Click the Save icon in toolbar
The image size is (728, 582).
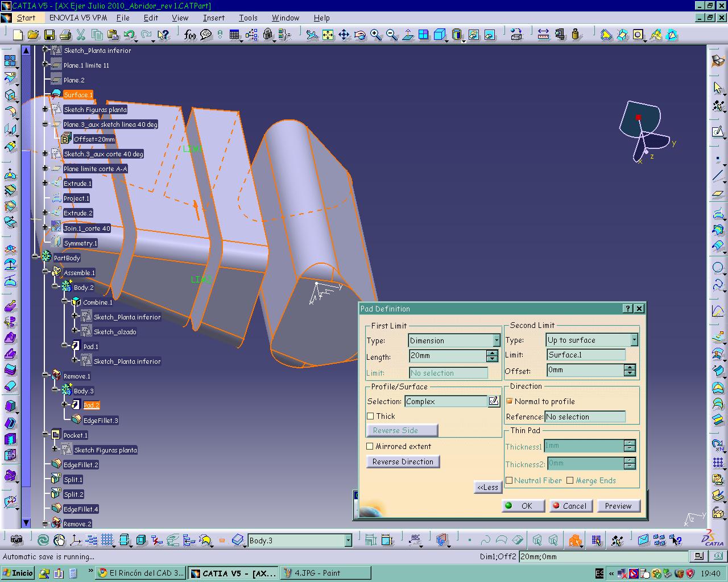tap(49, 35)
